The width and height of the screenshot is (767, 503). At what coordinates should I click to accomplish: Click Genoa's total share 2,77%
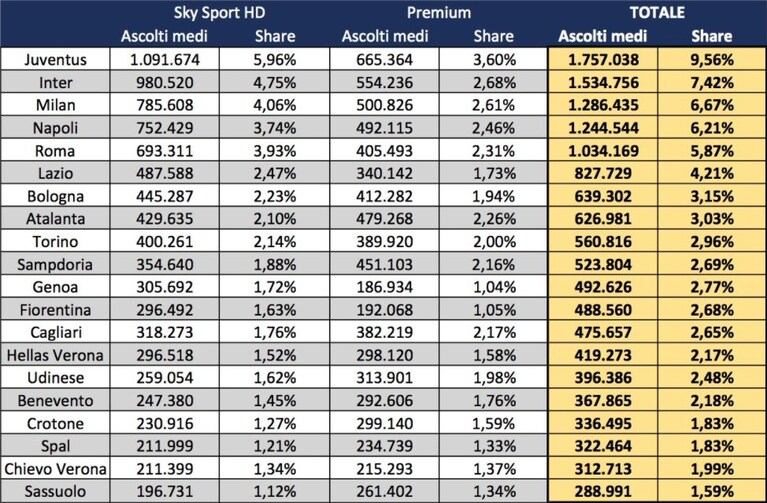(x=712, y=287)
